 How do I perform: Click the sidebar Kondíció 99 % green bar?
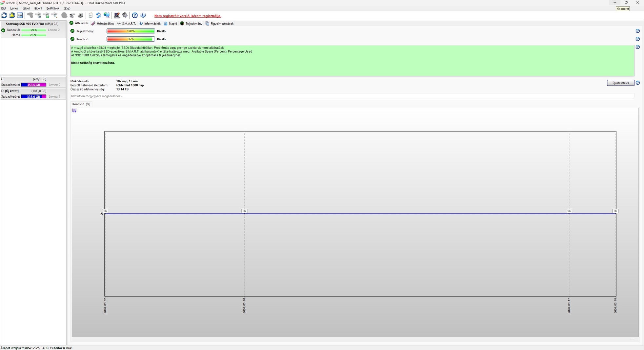point(33,30)
